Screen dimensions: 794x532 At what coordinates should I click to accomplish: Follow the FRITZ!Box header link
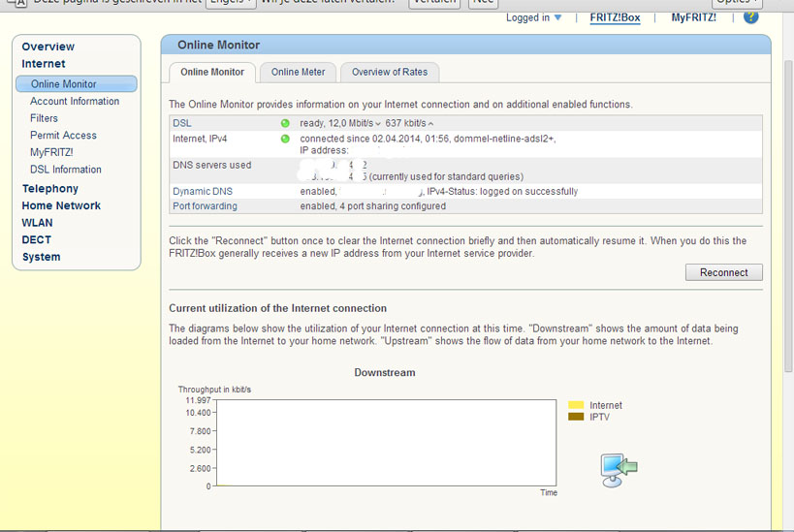pos(615,17)
